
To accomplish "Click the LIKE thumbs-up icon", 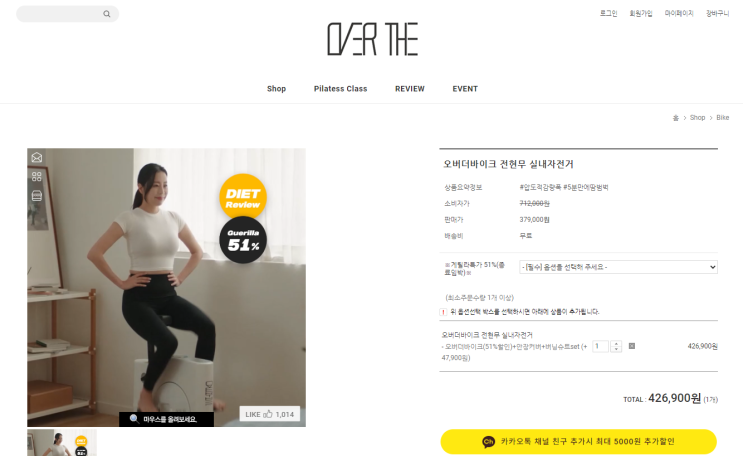I will coord(268,414).
